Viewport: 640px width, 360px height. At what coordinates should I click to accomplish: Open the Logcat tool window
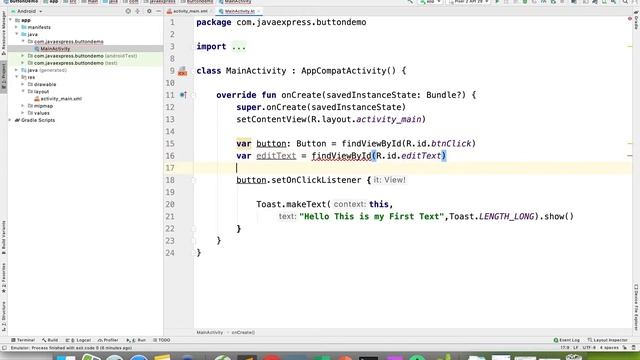78,340
